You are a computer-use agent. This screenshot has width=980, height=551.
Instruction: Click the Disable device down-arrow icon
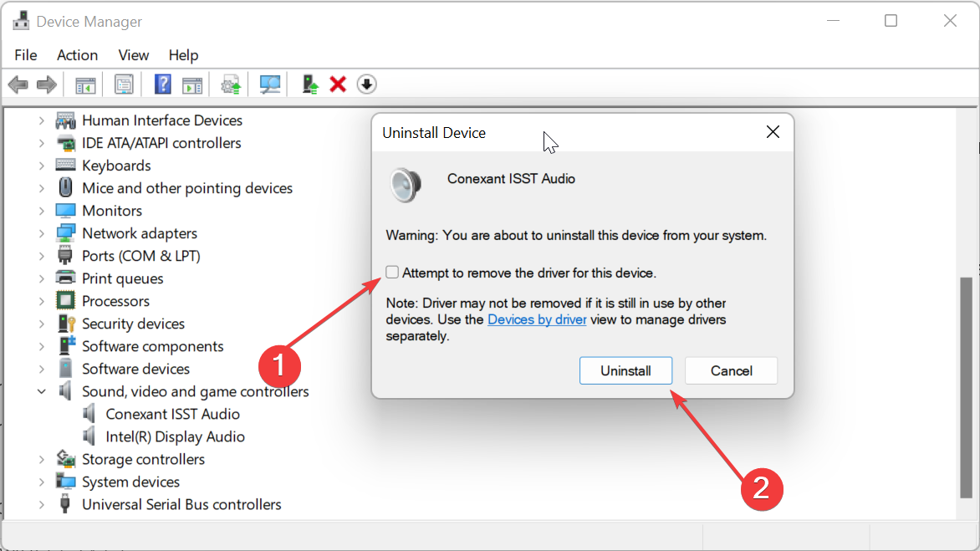[367, 84]
